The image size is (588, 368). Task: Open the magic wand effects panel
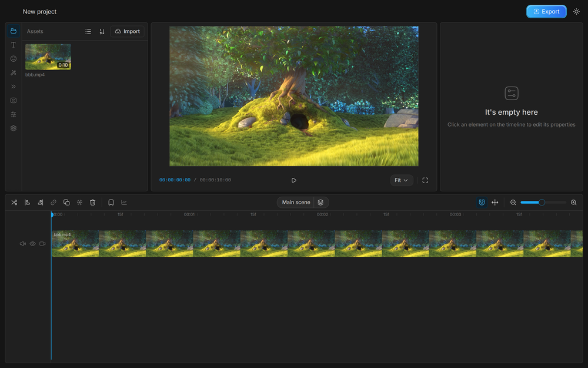(14, 72)
